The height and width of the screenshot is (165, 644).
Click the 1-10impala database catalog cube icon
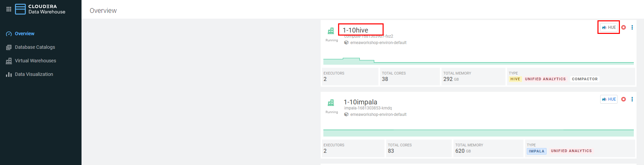coord(346,115)
